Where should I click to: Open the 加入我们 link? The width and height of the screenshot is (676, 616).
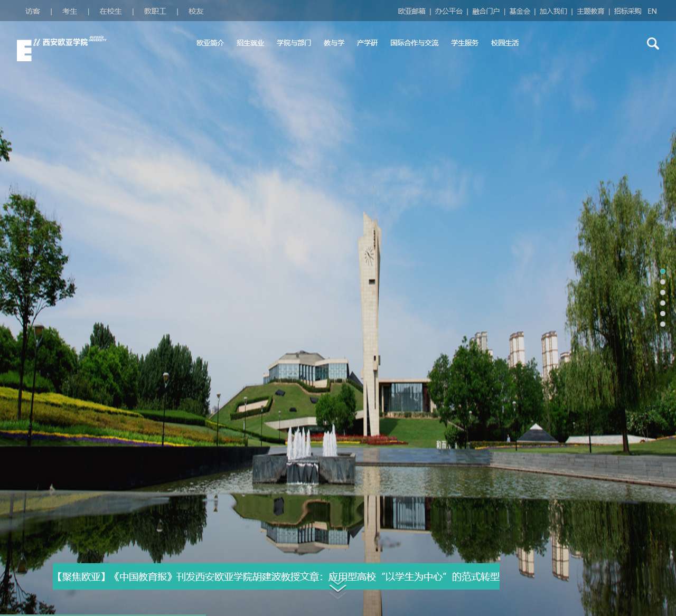point(553,11)
